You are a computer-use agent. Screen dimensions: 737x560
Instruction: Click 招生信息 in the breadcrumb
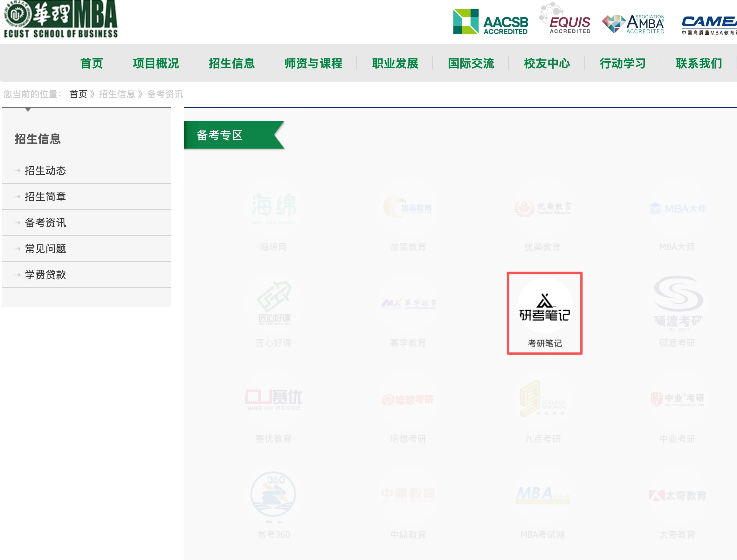[x=117, y=94]
